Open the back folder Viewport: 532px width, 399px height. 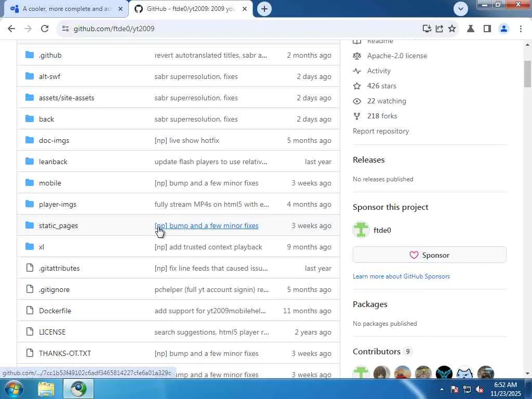click(x=46, y=119)
